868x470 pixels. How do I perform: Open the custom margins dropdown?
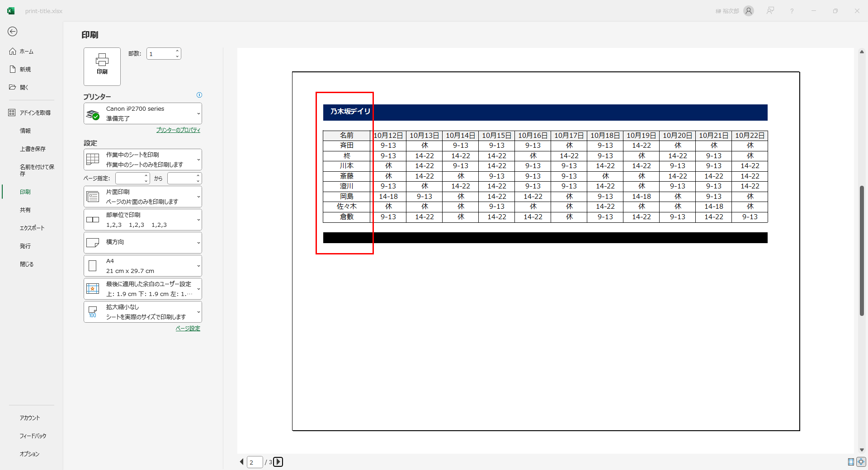[143, 289]
